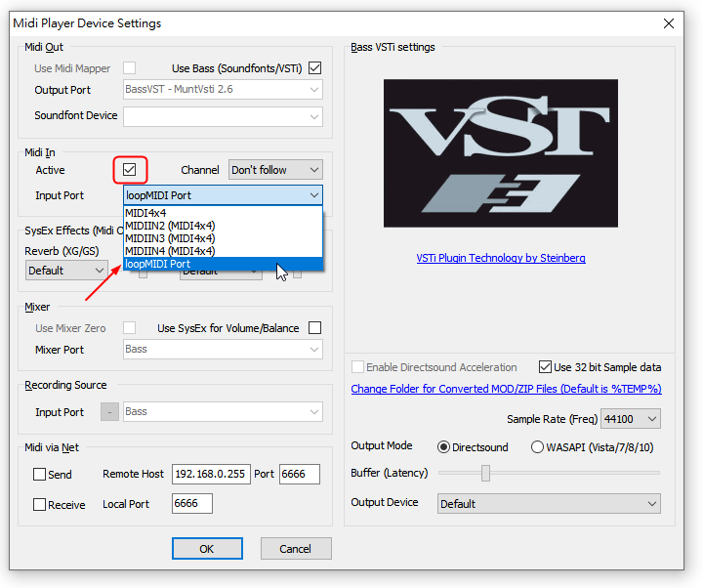Click the minus button beside Recording Input Port
The height and width of the screenshot is (588, 703).
pos(109,412)
